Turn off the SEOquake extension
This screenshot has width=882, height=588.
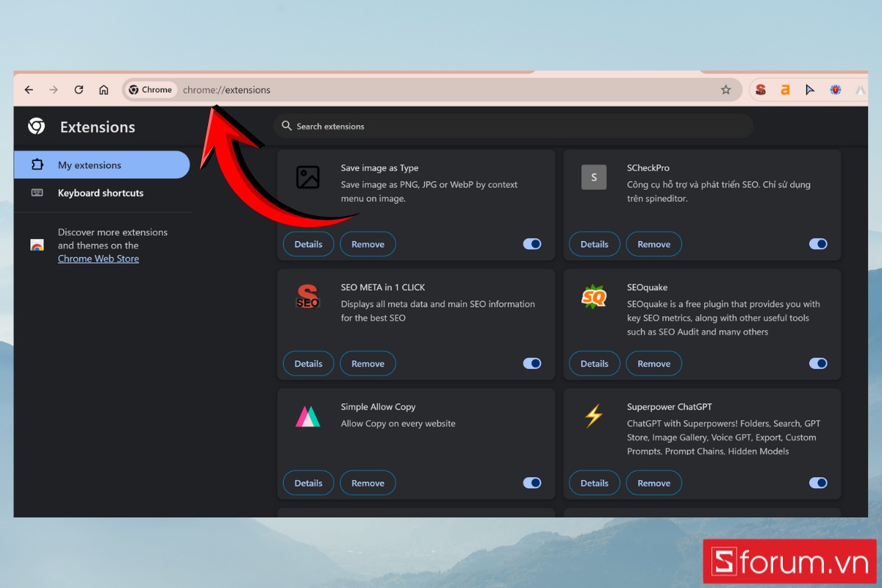(817, 363)
